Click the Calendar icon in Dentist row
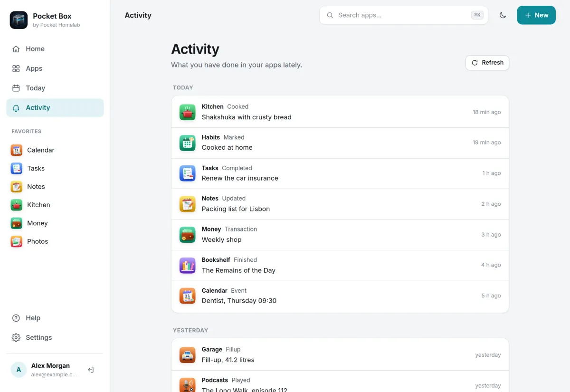Image resolution: width=570 pixels, height=392 pixels. point(188,296)
